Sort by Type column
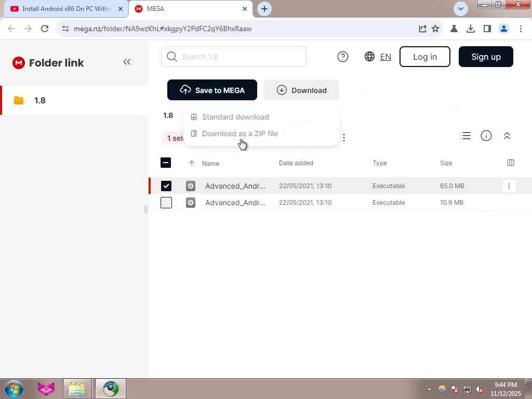Viewport: 532px width, 399px height. [380, 163]
